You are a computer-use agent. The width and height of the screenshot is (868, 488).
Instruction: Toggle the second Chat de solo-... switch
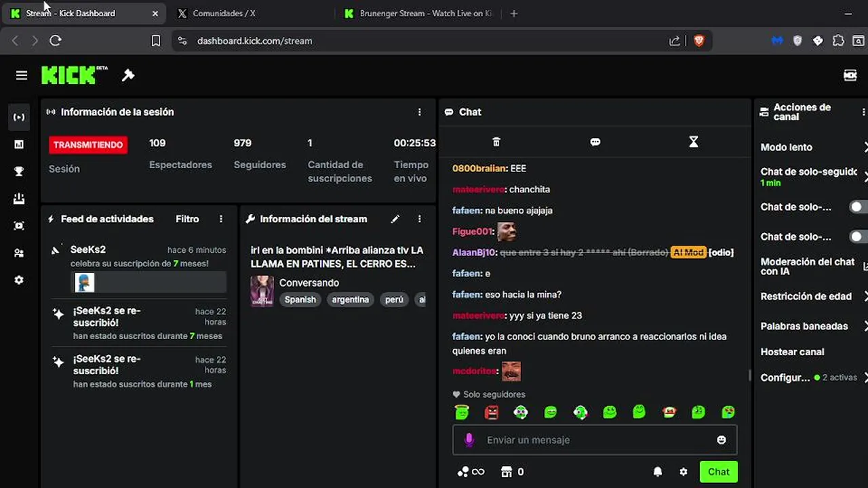(859, 237)
